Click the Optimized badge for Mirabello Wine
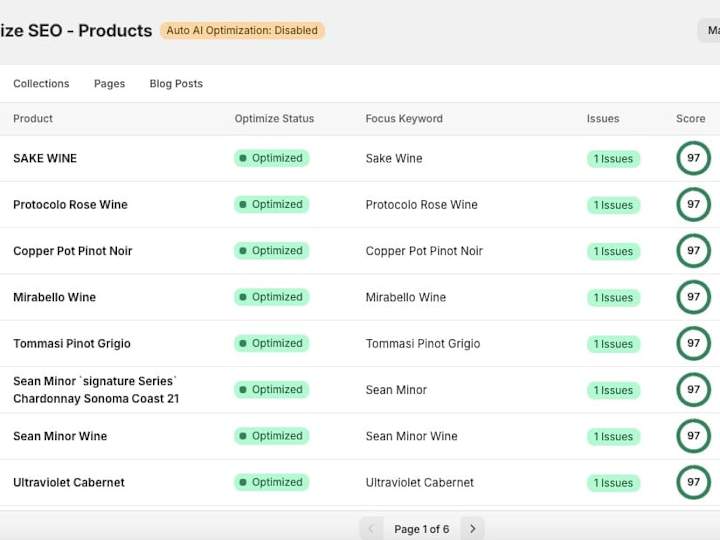 pyautogui.click(x=271, y=297)
